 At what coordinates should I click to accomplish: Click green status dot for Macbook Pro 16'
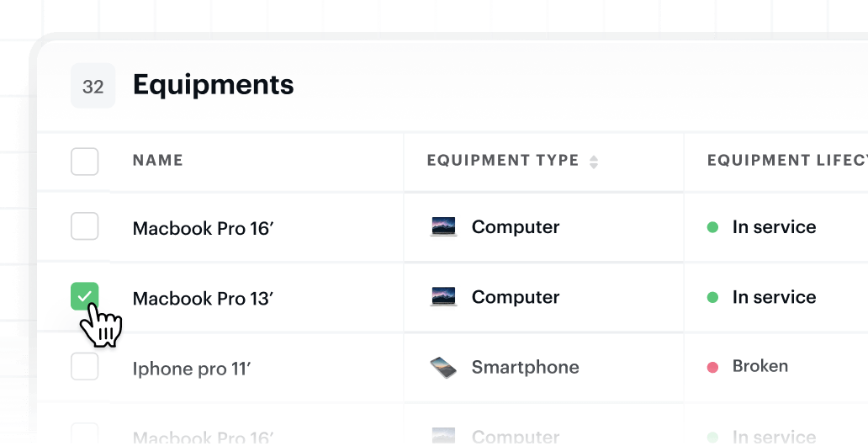(x=712, y=227)
